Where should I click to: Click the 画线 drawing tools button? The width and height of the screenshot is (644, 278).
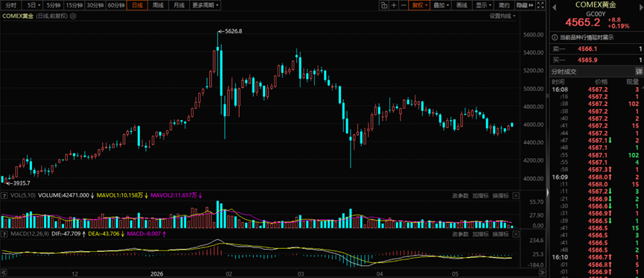click(462, 5)
